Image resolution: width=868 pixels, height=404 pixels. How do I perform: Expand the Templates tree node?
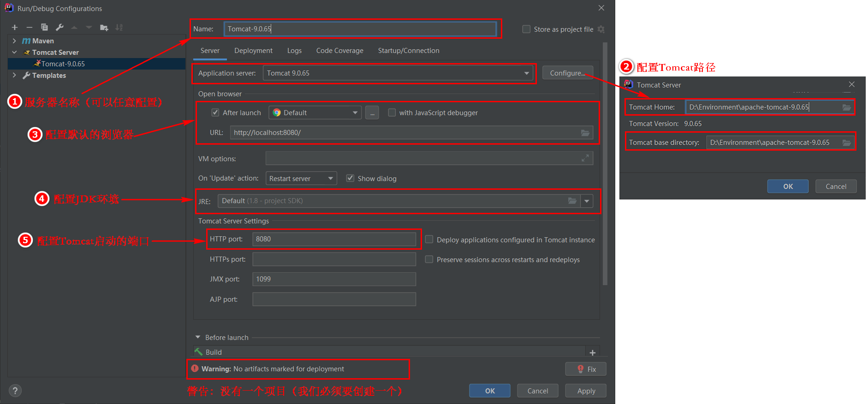coord(14,75)
